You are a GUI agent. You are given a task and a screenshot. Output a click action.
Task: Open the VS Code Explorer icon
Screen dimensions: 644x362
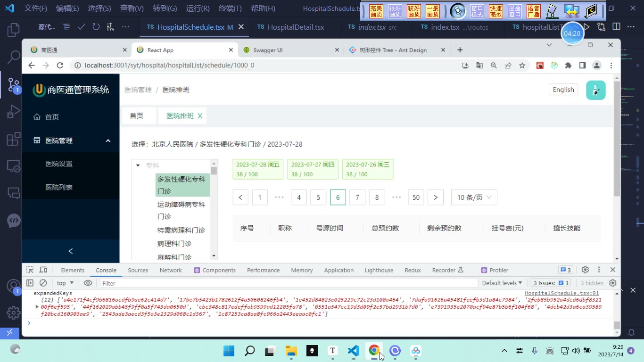[x=13, y=30]
